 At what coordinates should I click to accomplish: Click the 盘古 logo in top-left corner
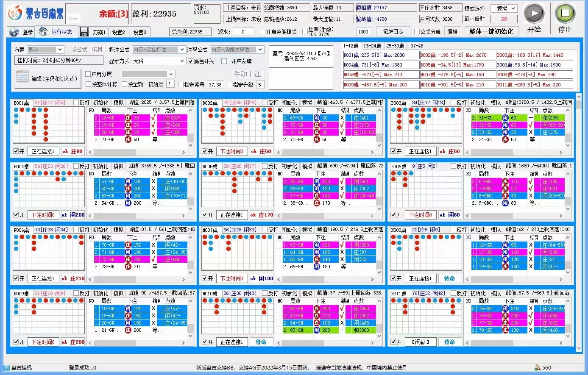click(x=15, y=13)
